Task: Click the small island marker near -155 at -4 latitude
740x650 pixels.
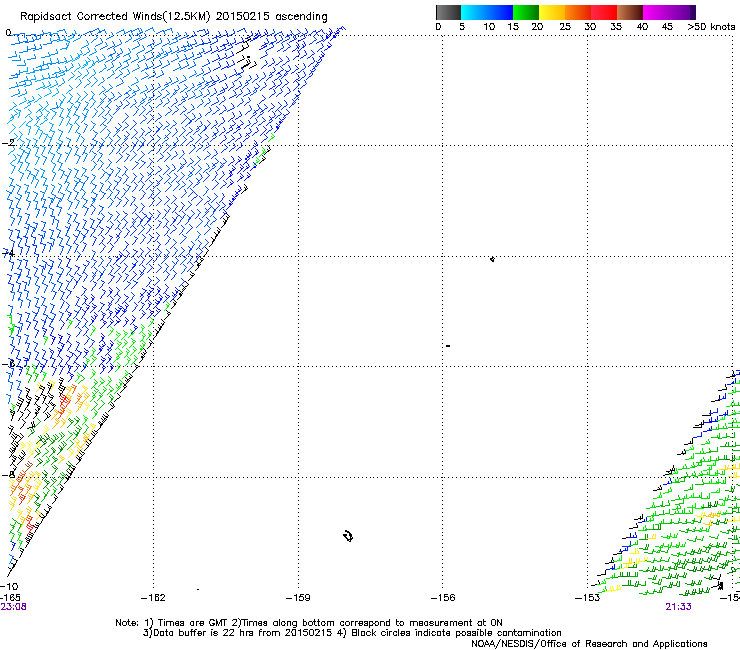Action: tap(492, 259)
